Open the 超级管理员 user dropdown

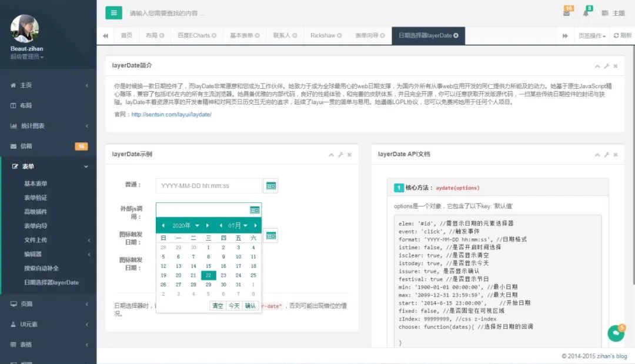[26, 56]
